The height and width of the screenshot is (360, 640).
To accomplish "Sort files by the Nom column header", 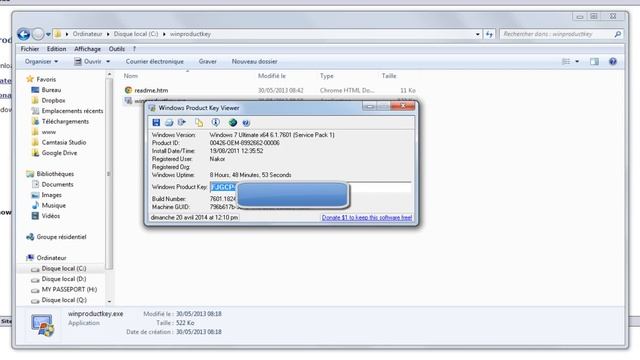I will click(131, 76).
